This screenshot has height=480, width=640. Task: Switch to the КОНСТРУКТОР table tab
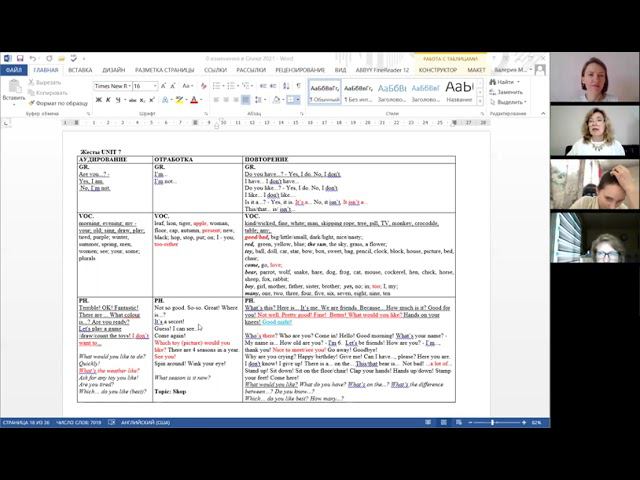[x=438, y=70]
